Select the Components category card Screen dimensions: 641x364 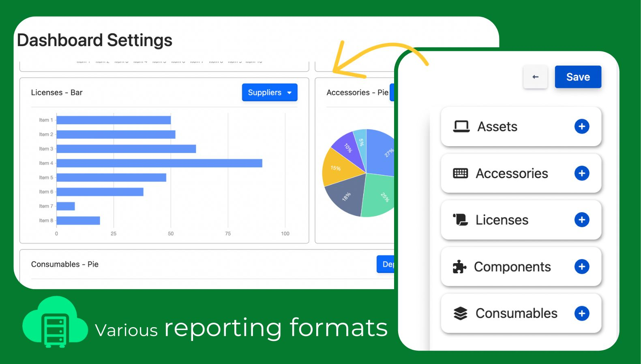[521, 266]
